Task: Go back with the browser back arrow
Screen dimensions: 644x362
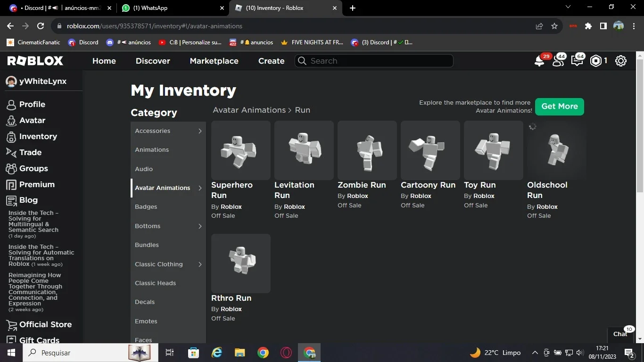Action: point(10,26)
